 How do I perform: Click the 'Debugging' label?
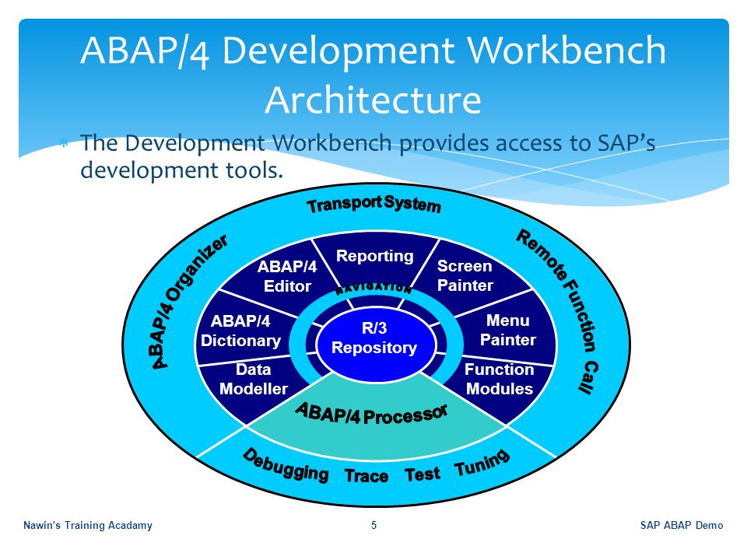coord(285,466)
